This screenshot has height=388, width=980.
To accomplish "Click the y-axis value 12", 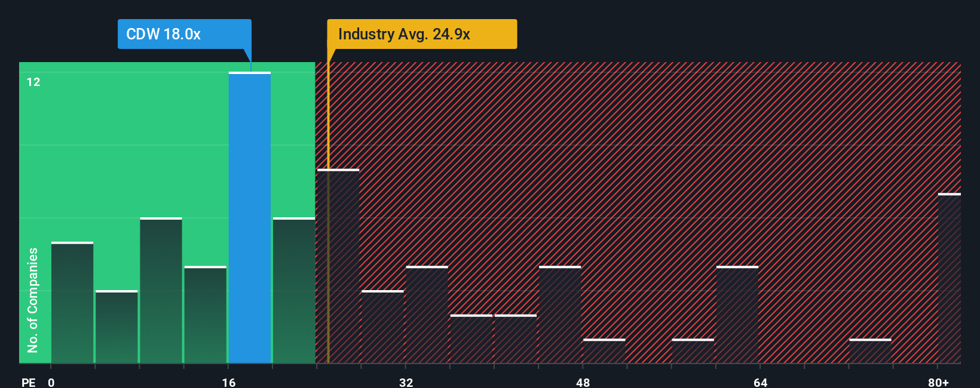I will (33, 82).
